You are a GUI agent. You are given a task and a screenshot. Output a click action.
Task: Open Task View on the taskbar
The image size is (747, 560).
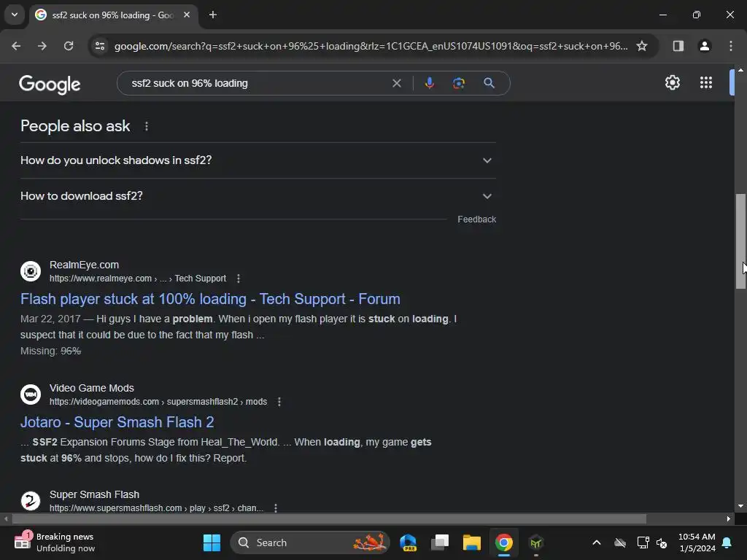pyautogui.click(x=440, y=542)
